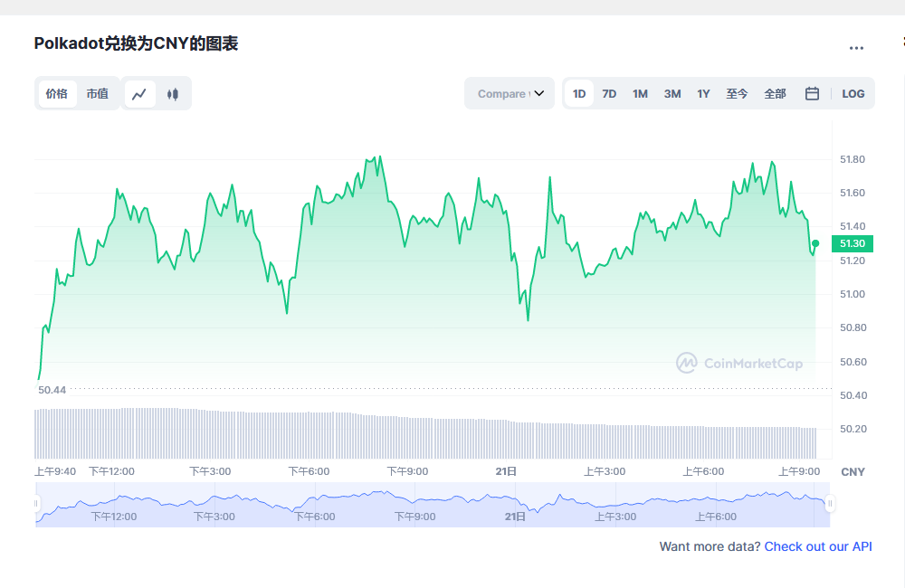This screenshot has width=905, height=588.
Task: Click the CNY currency label
Action: point(853,472)
